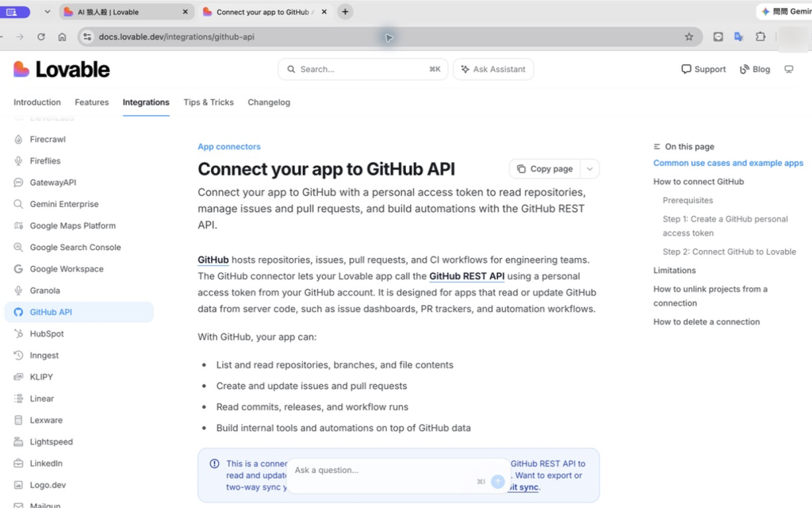
Task: Expand the Copy page dropdown arrow
Action: (x=589, y=169)
